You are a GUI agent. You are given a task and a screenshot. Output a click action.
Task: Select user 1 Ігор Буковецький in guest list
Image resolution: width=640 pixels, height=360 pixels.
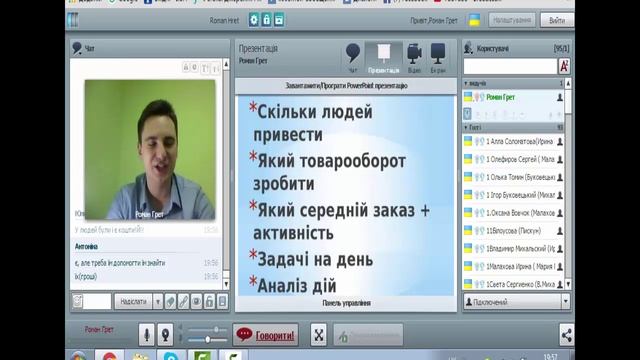point(513,195)
